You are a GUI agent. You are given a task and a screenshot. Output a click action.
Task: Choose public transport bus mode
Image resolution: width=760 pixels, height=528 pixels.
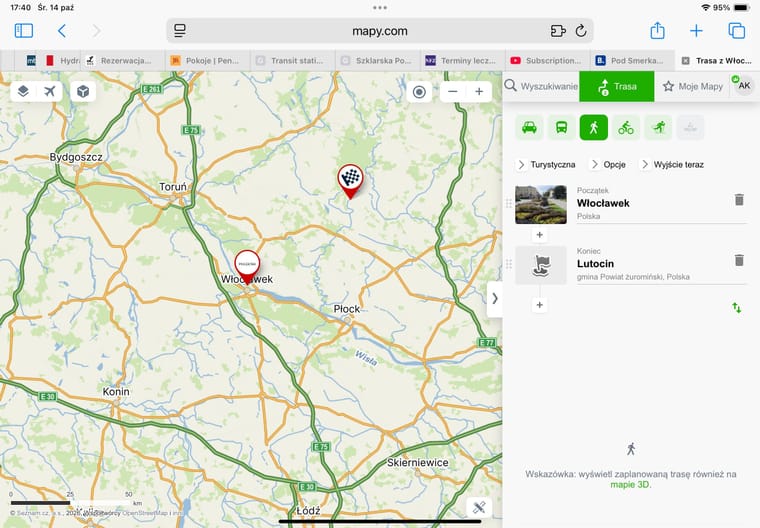[561, 128]
